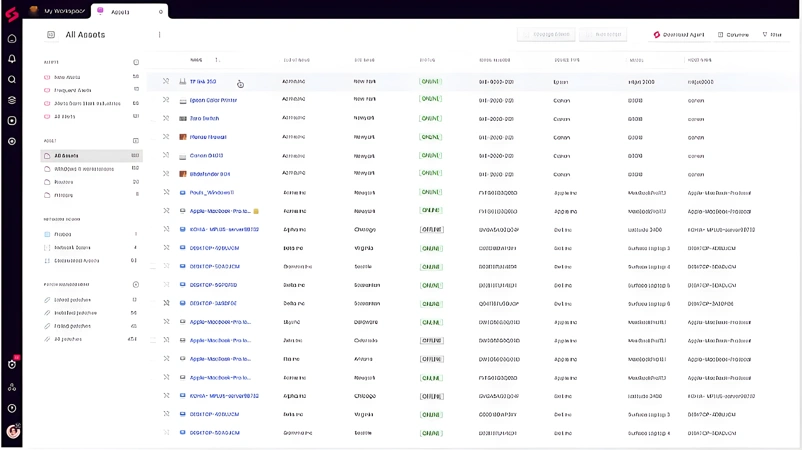Switch to the My Workspace tab
This screenshot has width=802, height=450.
pos(57,11)
